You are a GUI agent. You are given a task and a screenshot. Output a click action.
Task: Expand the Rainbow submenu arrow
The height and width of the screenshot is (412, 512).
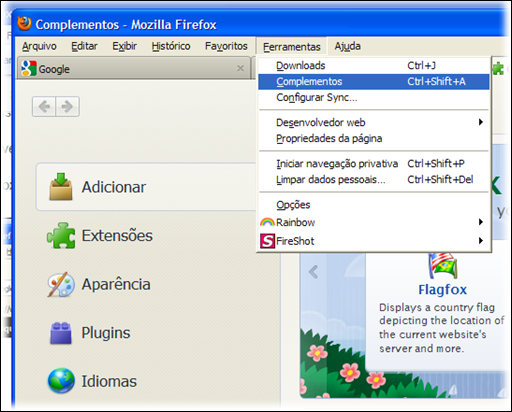click(481, 222)
